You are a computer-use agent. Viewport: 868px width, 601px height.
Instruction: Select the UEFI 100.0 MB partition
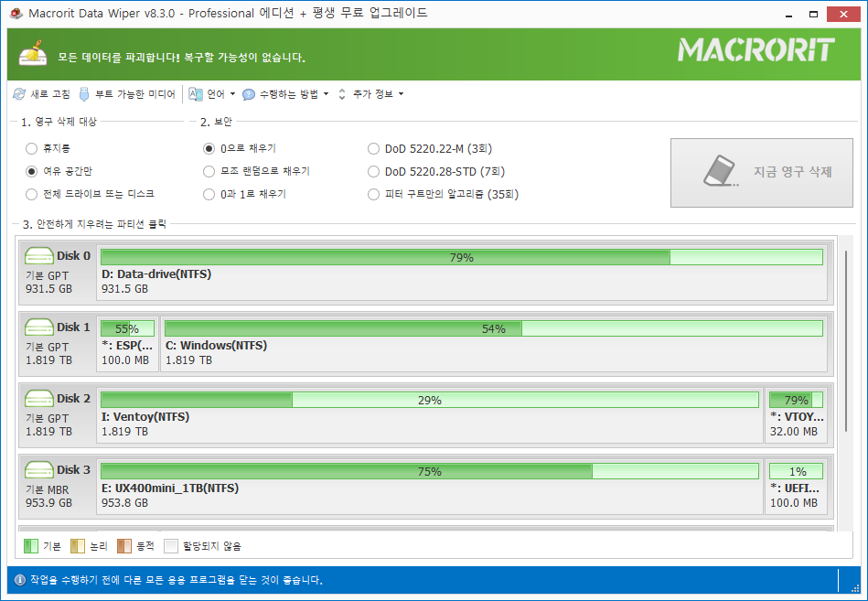click(796, 487)
